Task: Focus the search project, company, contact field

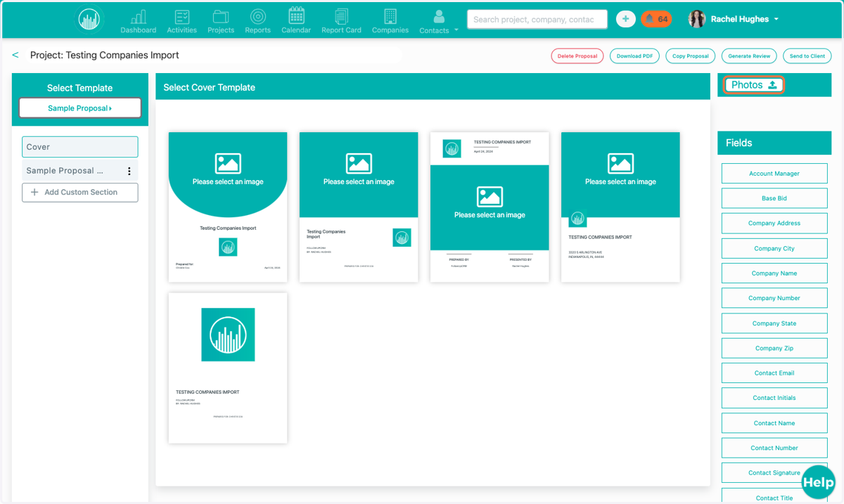Action: (537, 20)
